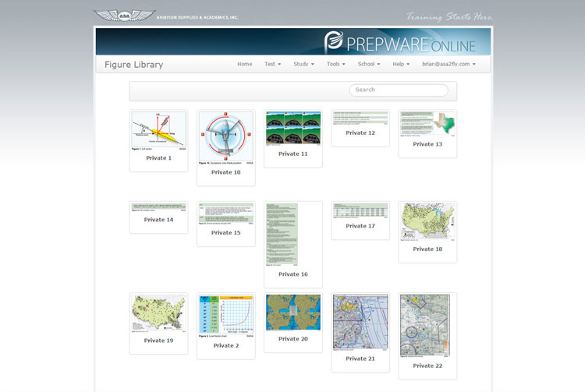Open the brian@asa2fly.com account menu
The height and width of the screenshot is (392, 585).
448,64
